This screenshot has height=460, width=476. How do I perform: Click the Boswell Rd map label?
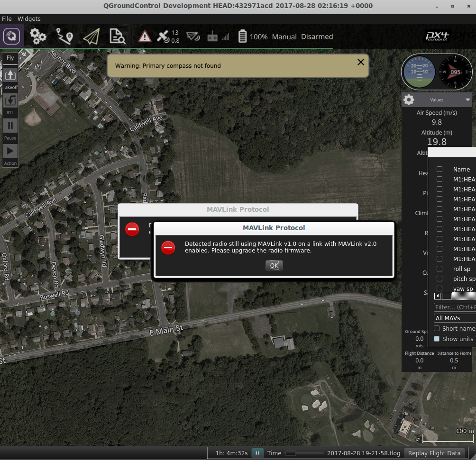[55, 295]
